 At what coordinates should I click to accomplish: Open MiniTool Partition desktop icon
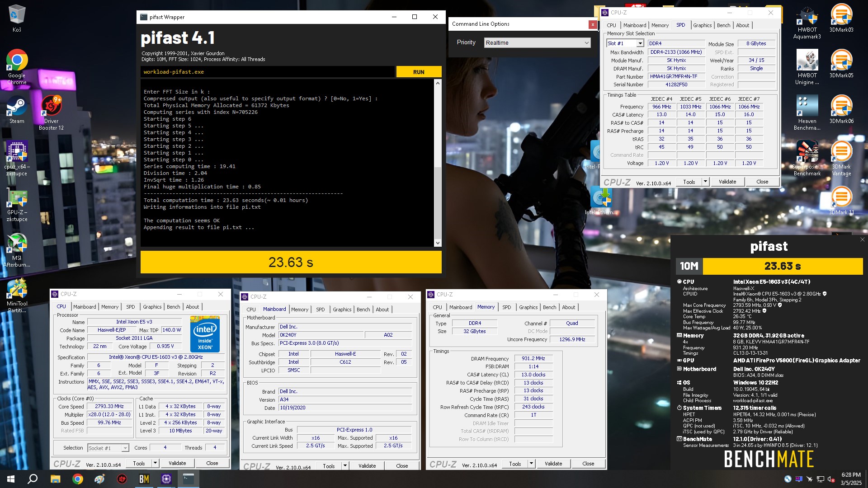[x=17, y=296]
